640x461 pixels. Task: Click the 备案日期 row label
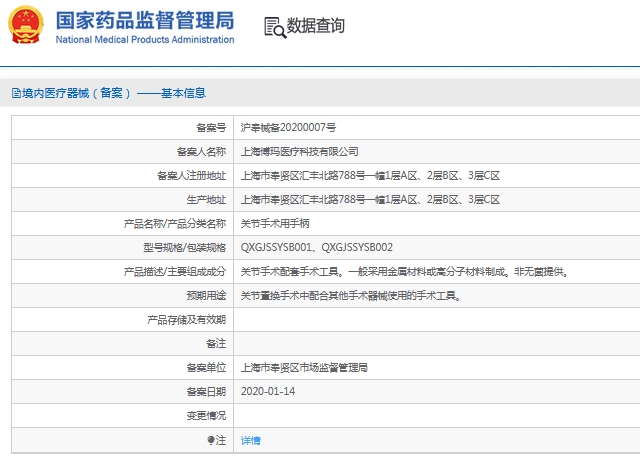pos(206,392)
